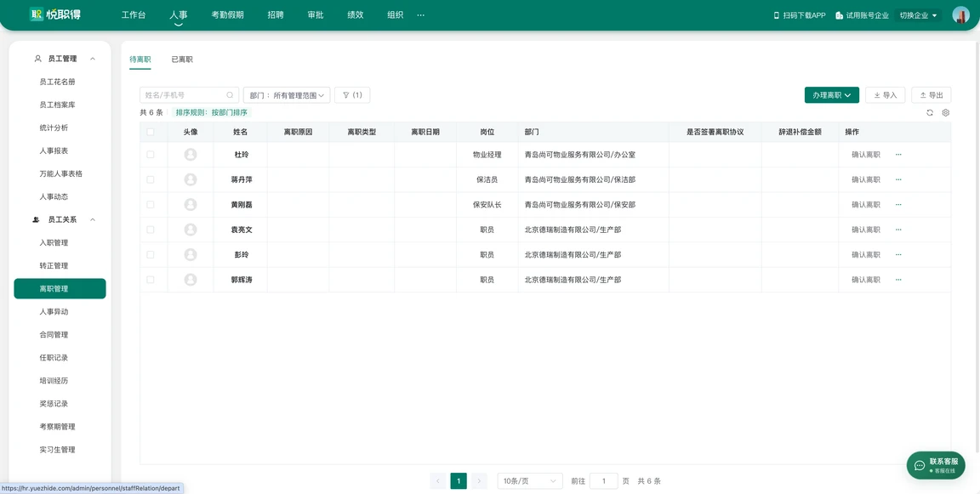Switch to the 已离职 tab
This screenshot has width=980, height=494.
pos(182,60)
